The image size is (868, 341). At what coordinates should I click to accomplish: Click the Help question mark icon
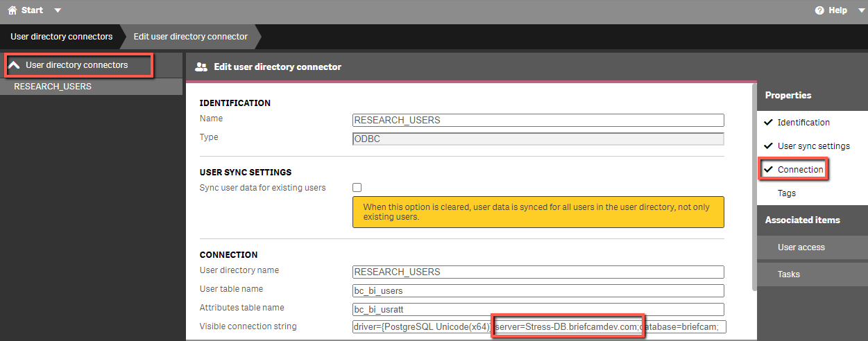click(x=819, y=11)
